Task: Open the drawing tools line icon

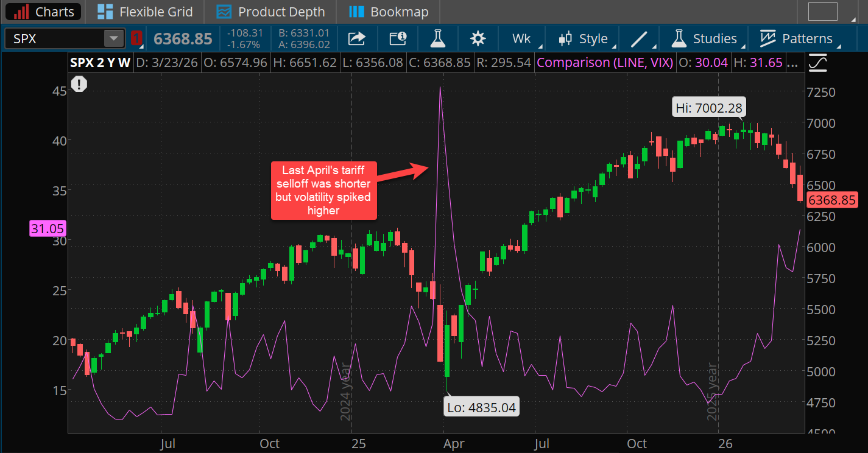Action: [639, 38]
